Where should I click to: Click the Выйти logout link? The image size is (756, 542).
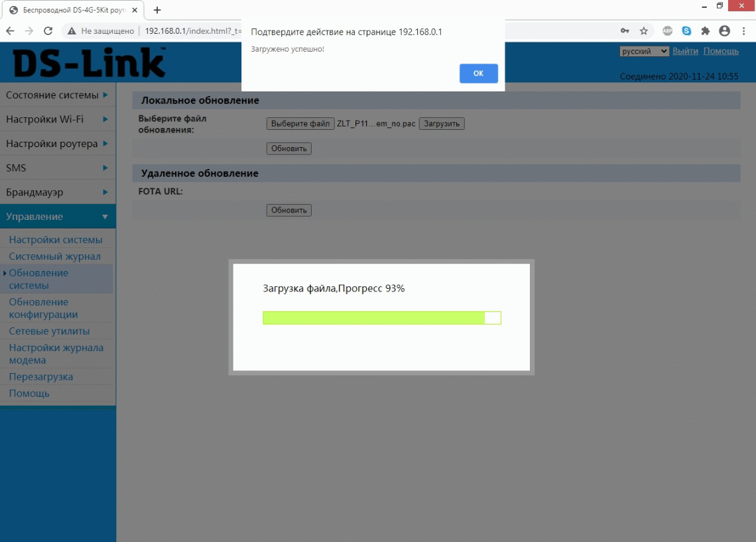[685, 51]
